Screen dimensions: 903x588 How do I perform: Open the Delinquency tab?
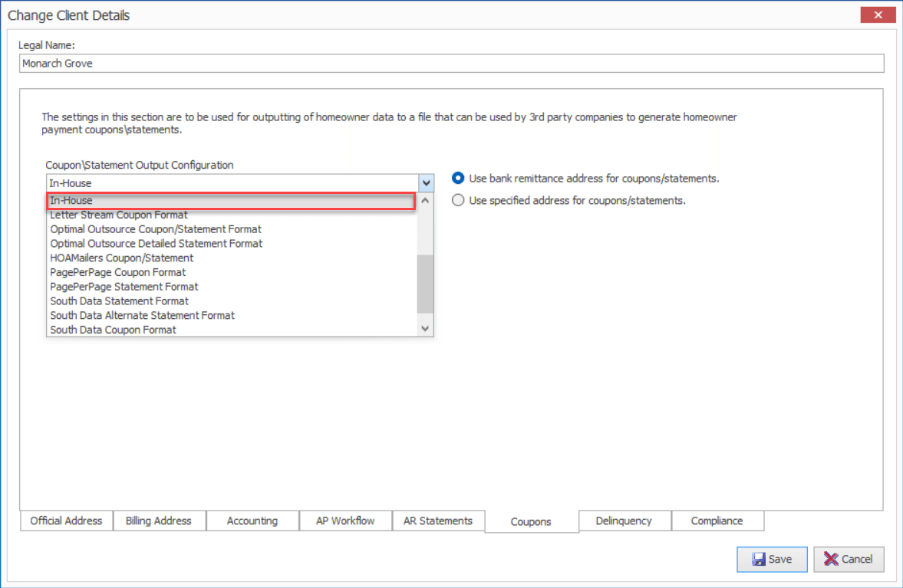tap(625, 521)
